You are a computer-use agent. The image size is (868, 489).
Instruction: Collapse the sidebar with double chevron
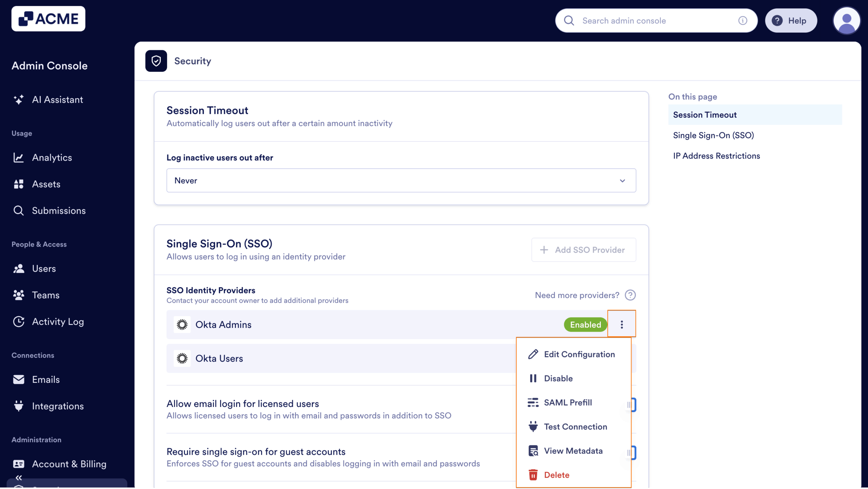tap(19, 478)
